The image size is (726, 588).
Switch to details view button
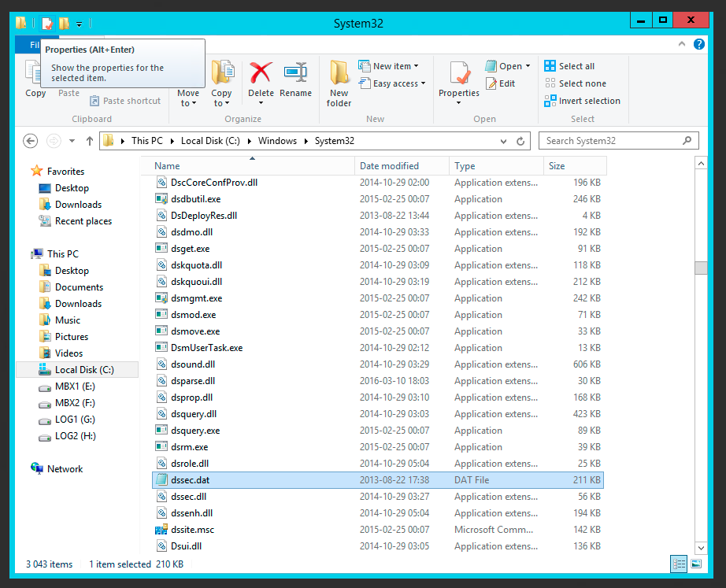click(x=679, y=564)
